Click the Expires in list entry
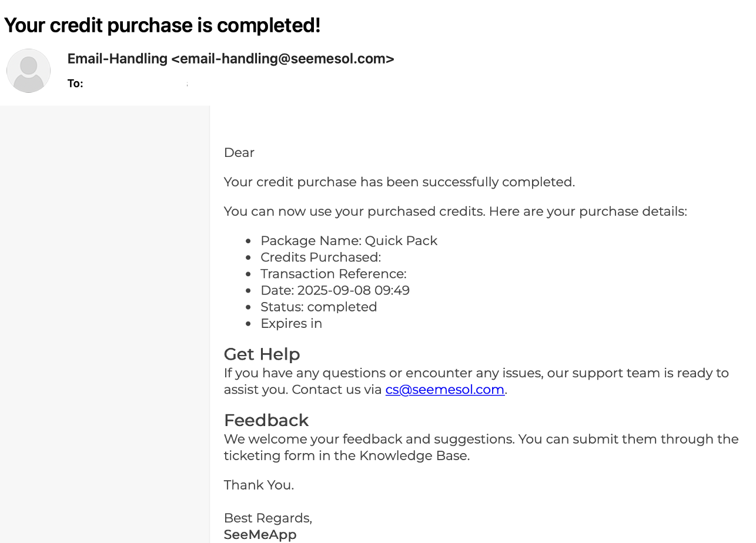 point(291,323)
